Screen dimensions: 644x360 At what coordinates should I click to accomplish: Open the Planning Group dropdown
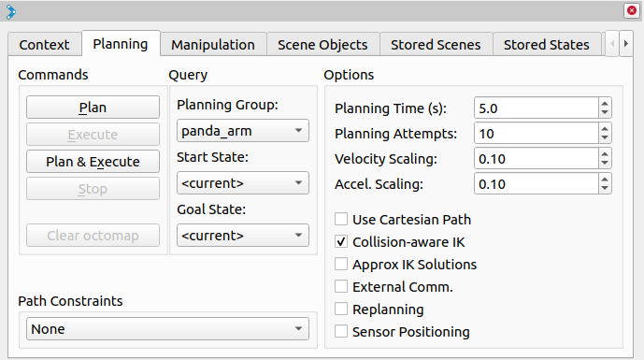tap(243, 131)
